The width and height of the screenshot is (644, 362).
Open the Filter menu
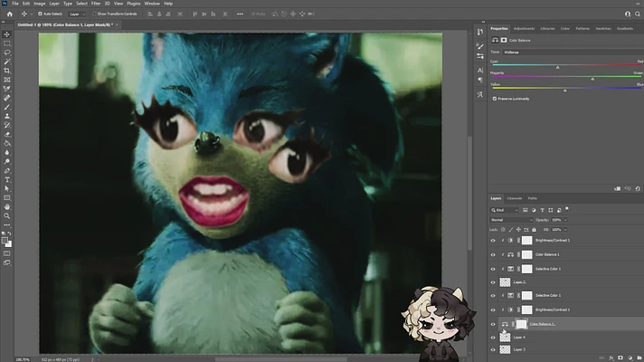click(96, 4)
